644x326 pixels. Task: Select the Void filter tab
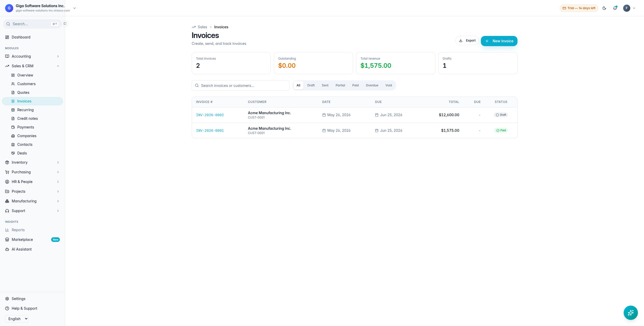coord(388,85)
